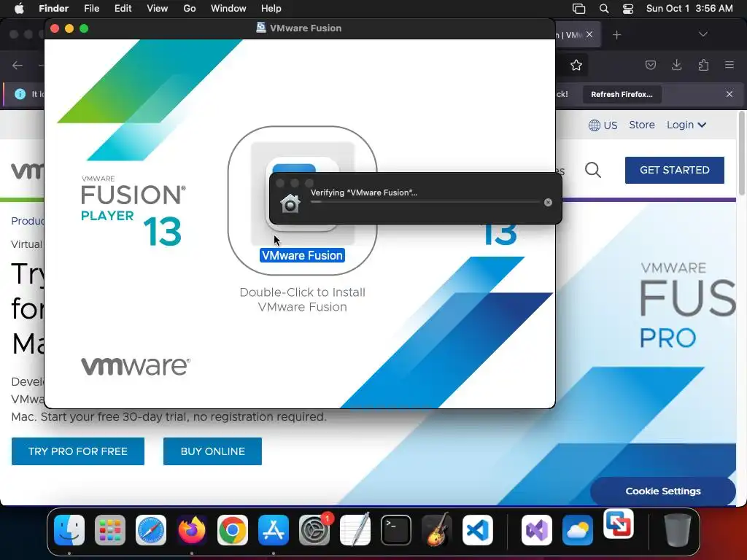Open Launchpad from the Dock

(x=110, y=530)
